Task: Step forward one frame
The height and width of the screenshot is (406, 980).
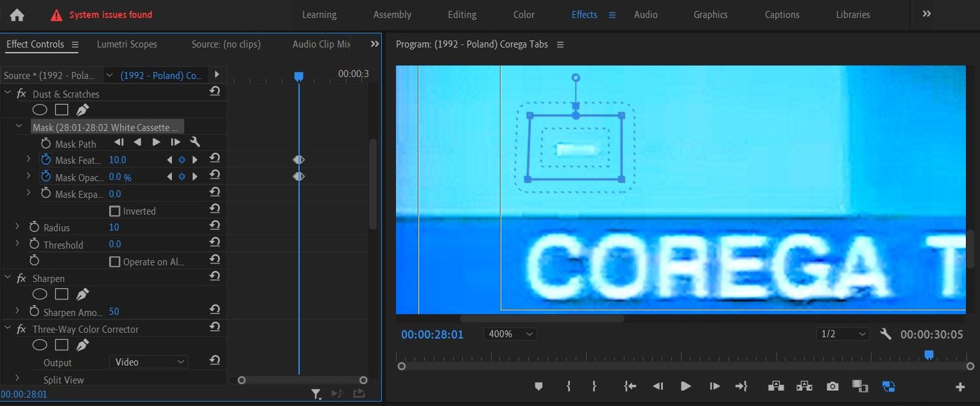Action: click(714, 386)
